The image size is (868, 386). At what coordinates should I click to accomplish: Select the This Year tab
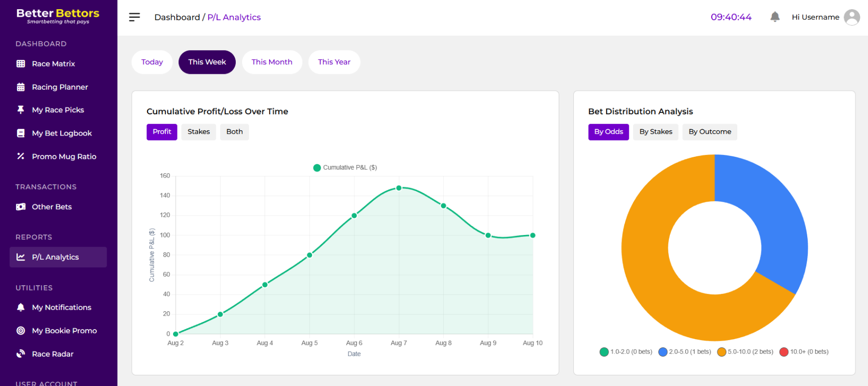tap(334, 62)
